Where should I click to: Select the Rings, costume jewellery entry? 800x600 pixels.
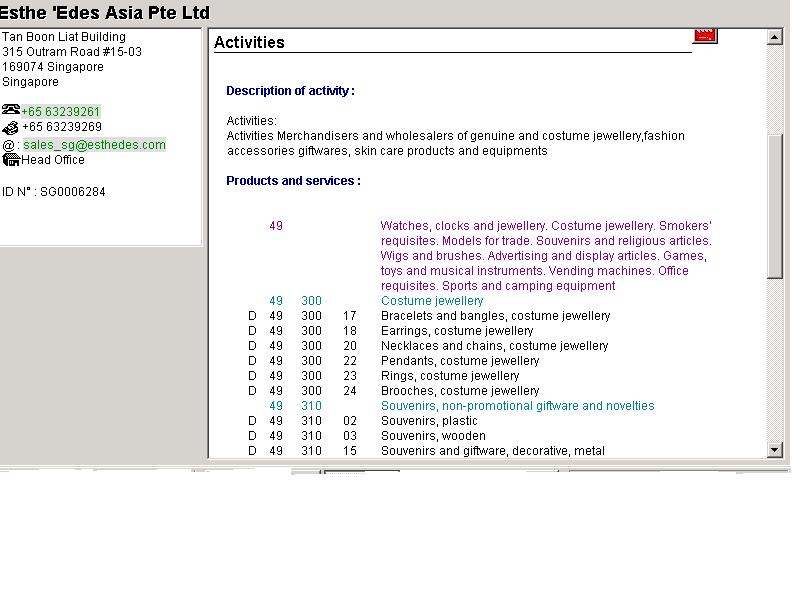(450, 376)
